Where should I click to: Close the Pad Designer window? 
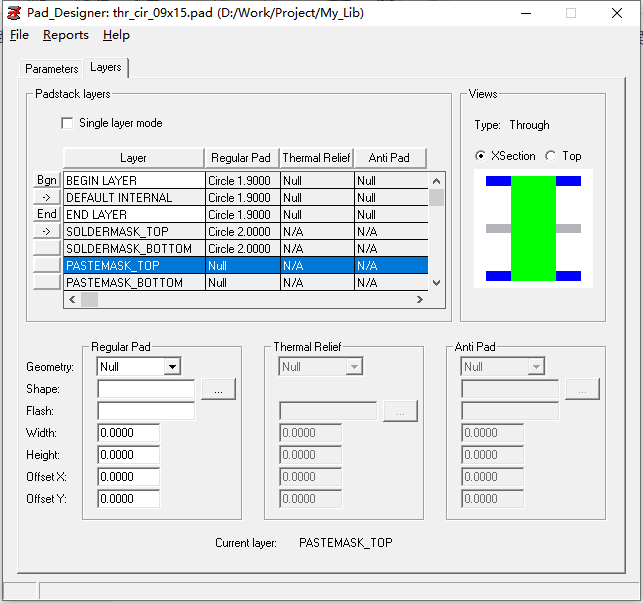[617, 13]
